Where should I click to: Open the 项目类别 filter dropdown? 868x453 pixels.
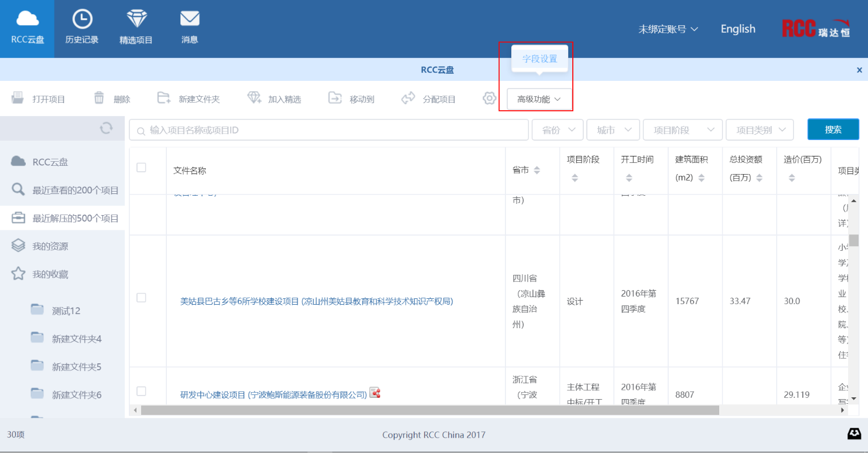coord(760,130)
